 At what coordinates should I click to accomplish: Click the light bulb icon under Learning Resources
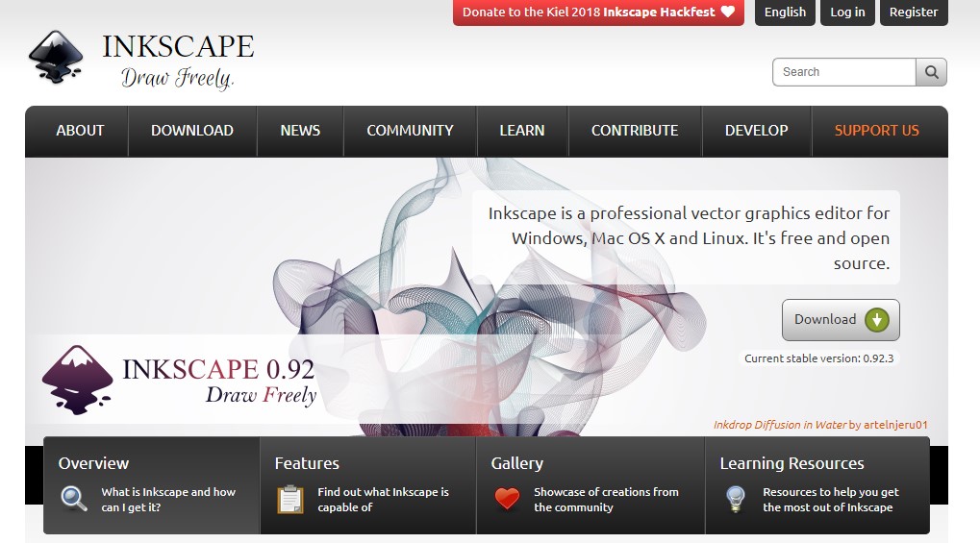pyautogui.click(x=736, y=499)
